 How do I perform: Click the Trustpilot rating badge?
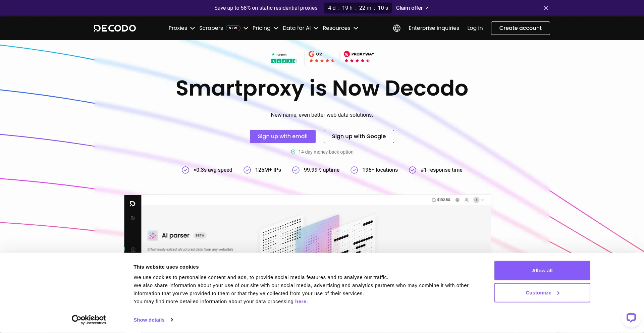point(284,58)
